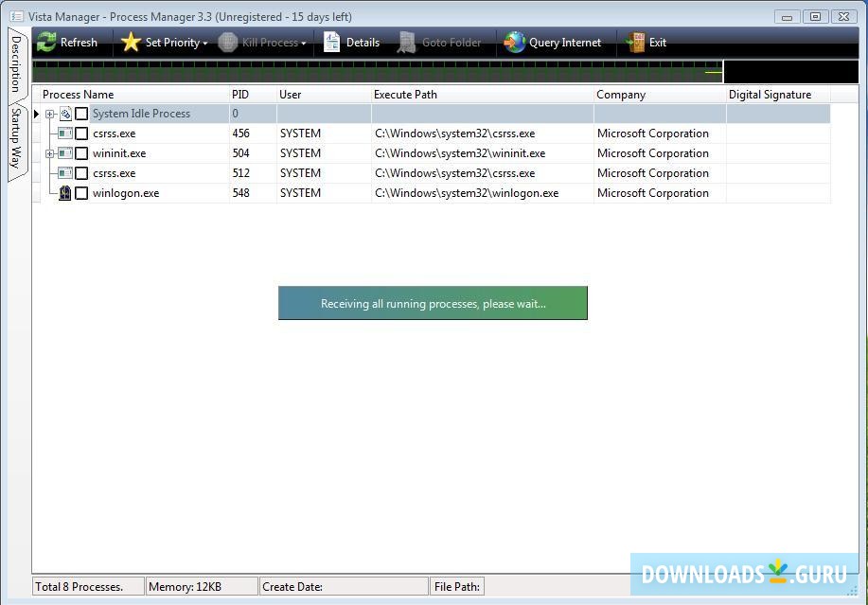This screenshot has width=868, height=605.
Task: Expand the System Idle Process tree node
Action: coord(50,113)
